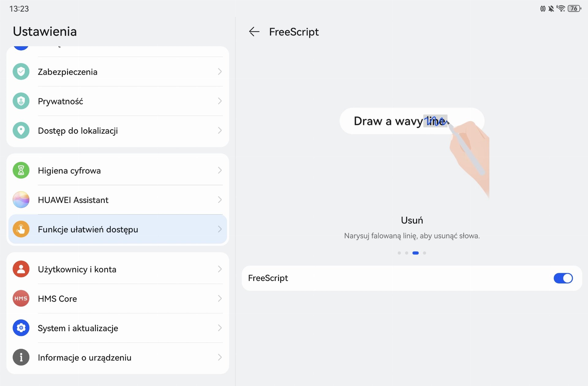The width and height of the screenshot is (588, 386).
Task: Click the red HMS Core icon
Action: tap(21, 298)
